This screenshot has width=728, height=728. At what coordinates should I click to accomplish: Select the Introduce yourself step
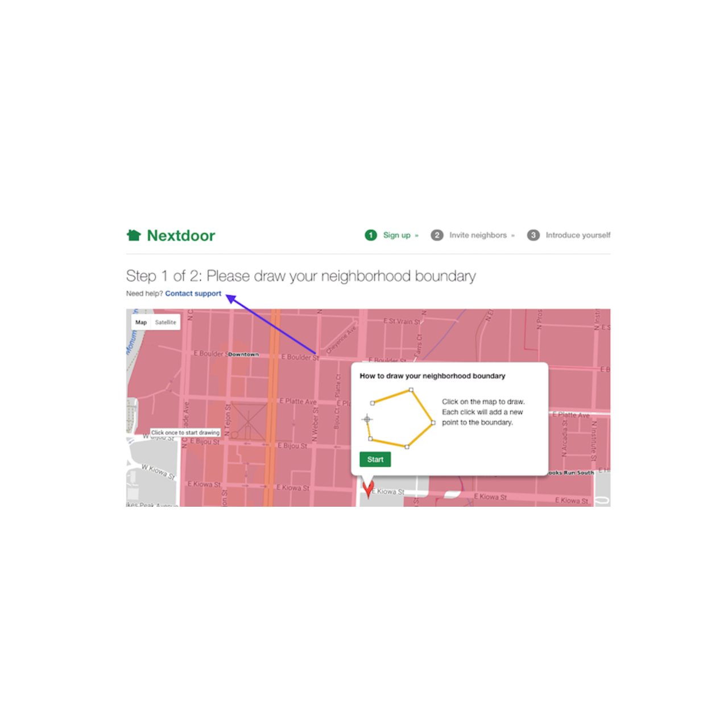(578, 235)
